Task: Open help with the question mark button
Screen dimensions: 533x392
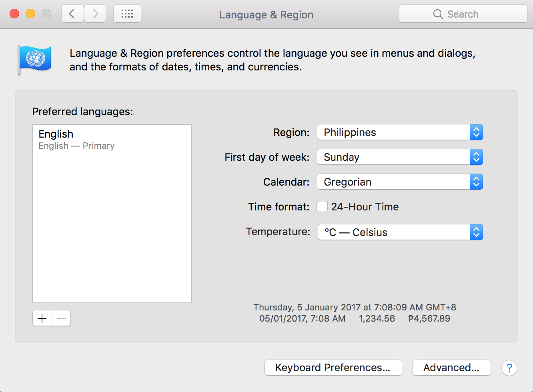Action: pyautogui.click(x=509, y=368)
